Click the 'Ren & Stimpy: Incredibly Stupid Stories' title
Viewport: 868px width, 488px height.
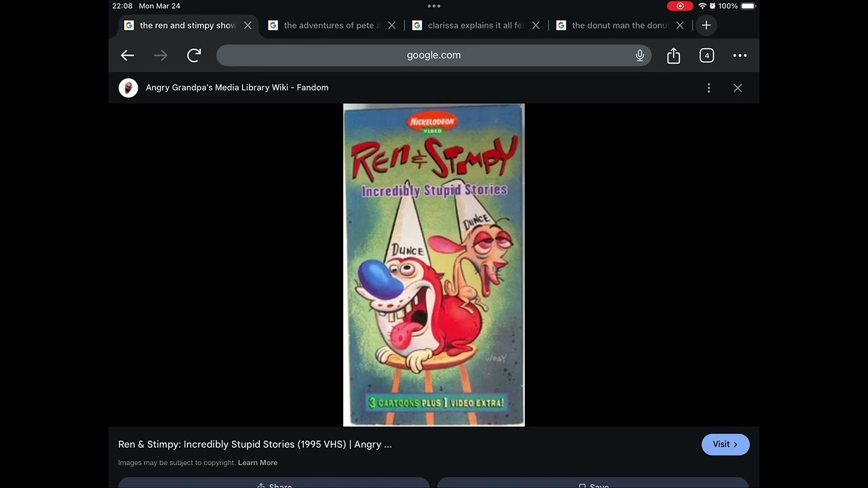pyautogui.click(x=255, y=445)
